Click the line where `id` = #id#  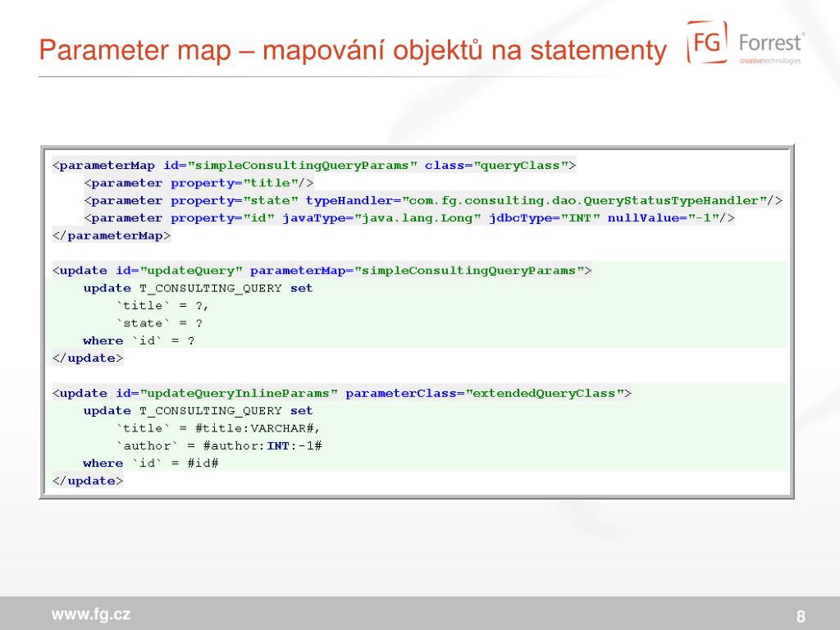pos(151,463)
